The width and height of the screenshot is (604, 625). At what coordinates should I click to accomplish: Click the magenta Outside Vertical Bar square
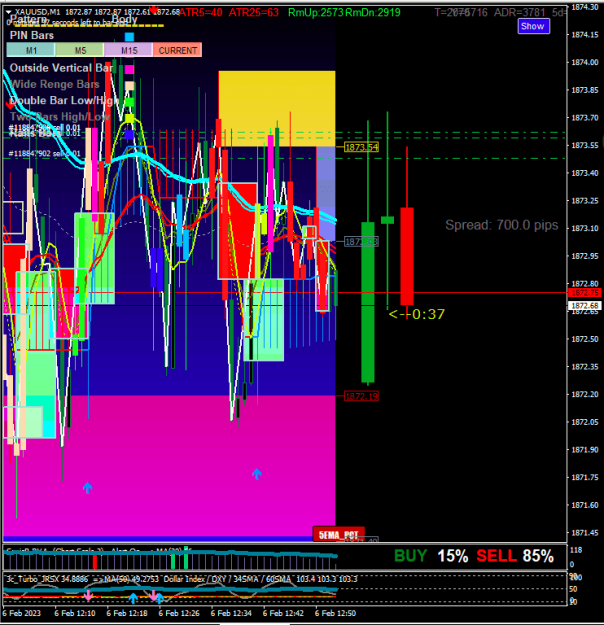click(129, 69)
